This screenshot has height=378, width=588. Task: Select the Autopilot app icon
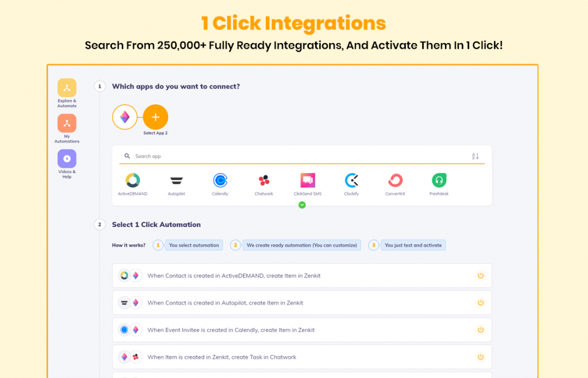(176, 180)
